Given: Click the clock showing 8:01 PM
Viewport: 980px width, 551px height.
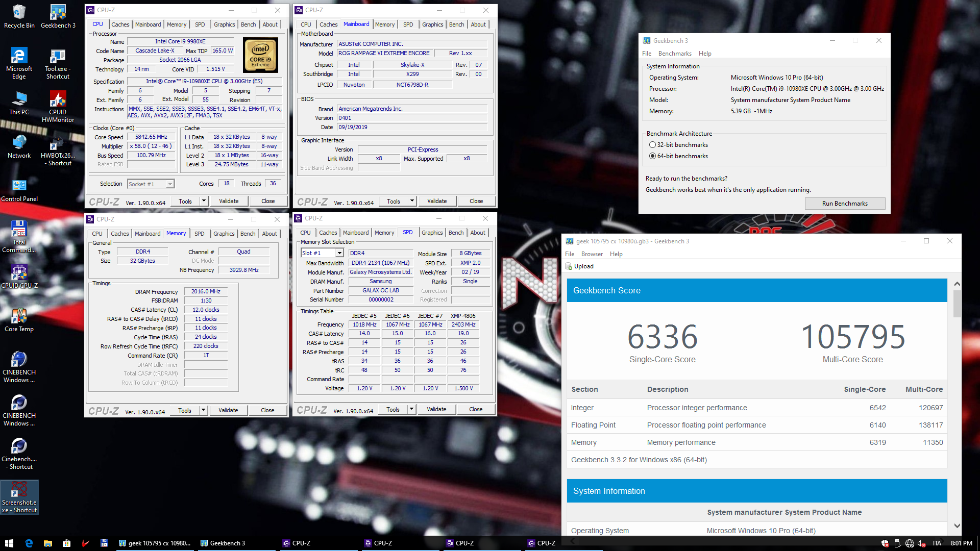Looking at the screenshot, I should click(x=961, y=543).
